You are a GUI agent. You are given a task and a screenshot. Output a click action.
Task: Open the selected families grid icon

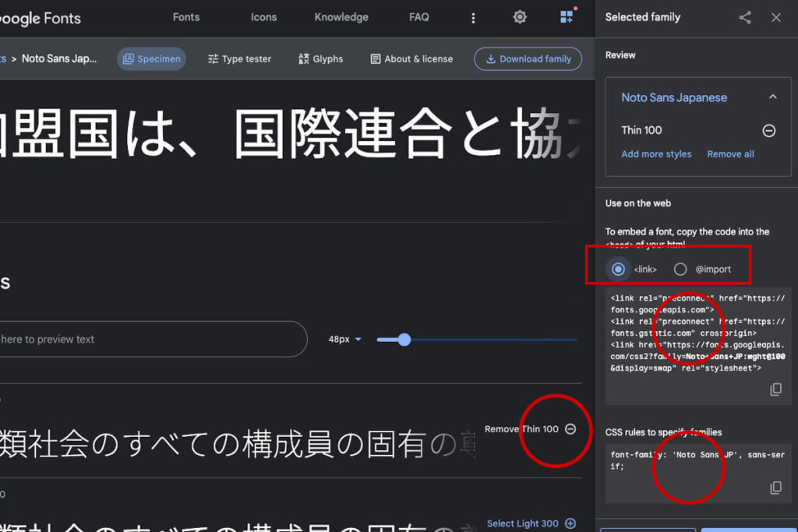point(567,17)
